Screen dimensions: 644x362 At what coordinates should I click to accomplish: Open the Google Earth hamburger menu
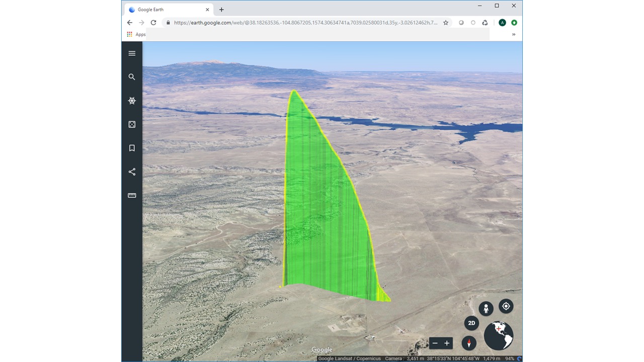point(132,53)
